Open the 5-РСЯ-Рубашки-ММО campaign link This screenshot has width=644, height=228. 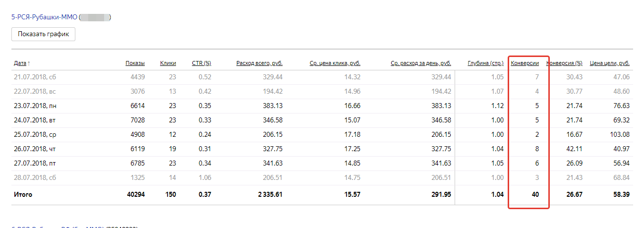click(x=45, y=17)
